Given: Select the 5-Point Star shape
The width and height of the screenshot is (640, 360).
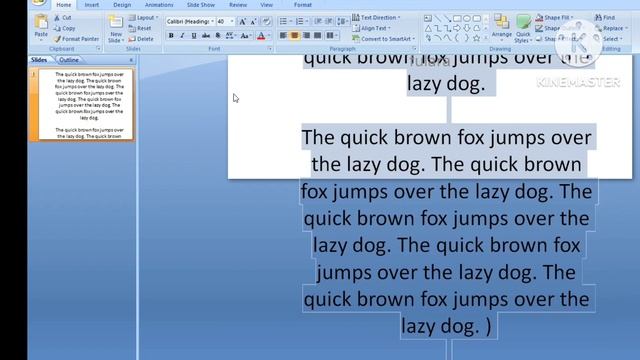Looking at the screenshot, I should [x=476, y=38].
